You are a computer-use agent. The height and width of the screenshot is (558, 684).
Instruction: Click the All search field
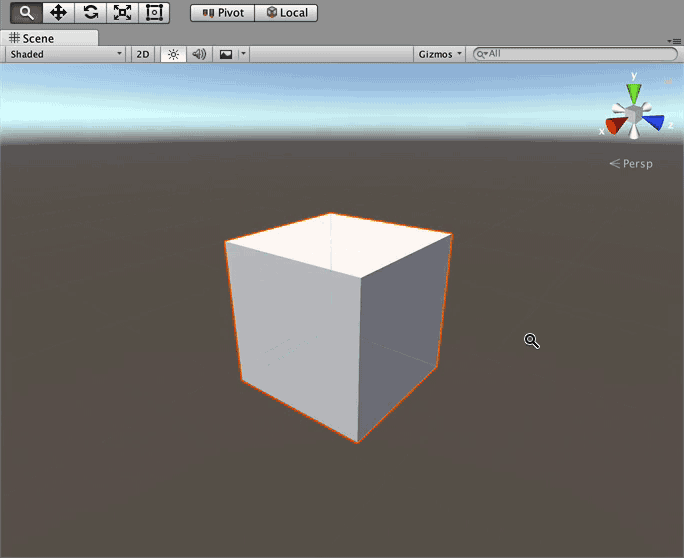click(x=576, y=54)
